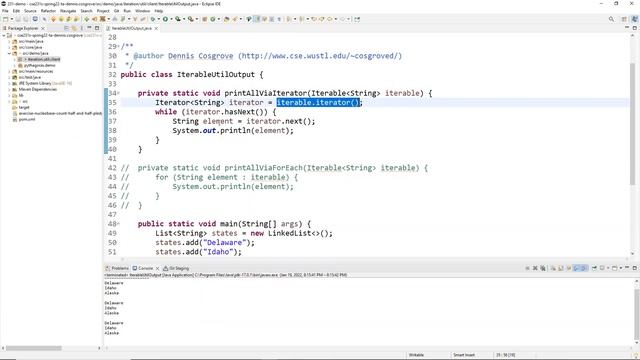Click line 34 fold toggle in editor gutter
Image resolution: width=640 pixels, height=360 pixels.
pyautogui.click(x=118, y=93)
